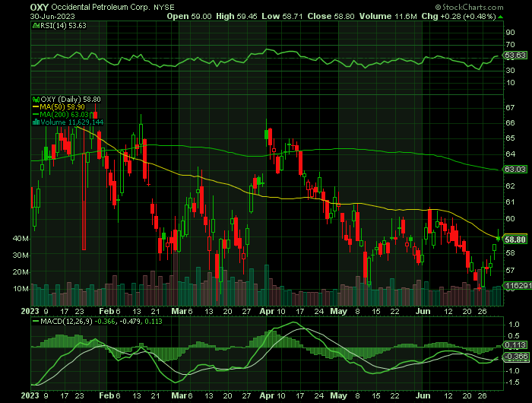Click the OXY (Daily) 58.80 legend text
Screen dimensions: 532x403
[x=71, y=100]
